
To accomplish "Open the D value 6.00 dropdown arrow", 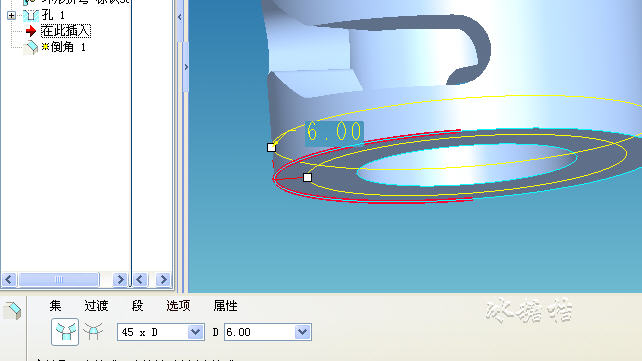I will pyautogui.click(x=302, y=332).
